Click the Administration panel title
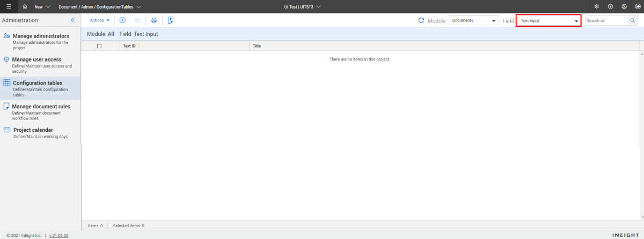The height and width of the screenshot is (239, 644). (x=20, y=20)
